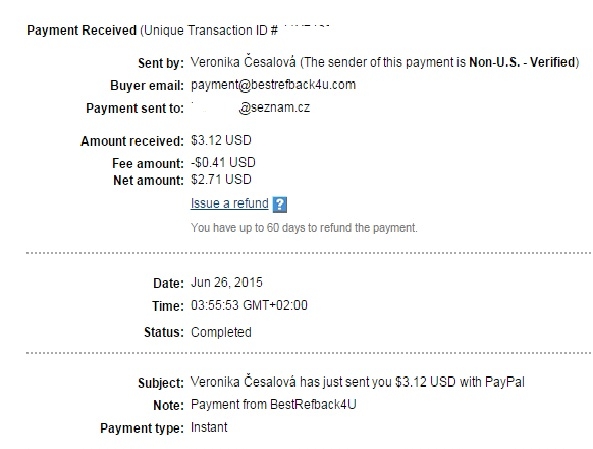Click the subject line about PayPal payment

pyautogui.click(x=357, y=382)
